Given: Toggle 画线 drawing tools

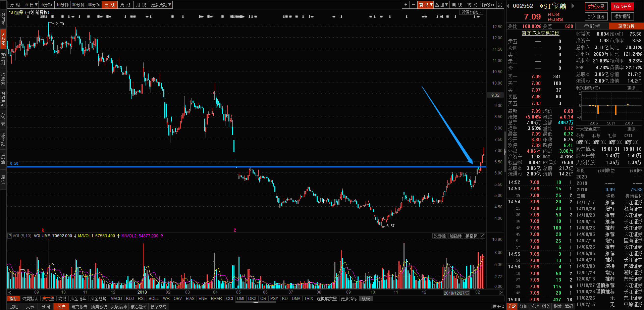Looking at the screenshot, I should 457,5.
